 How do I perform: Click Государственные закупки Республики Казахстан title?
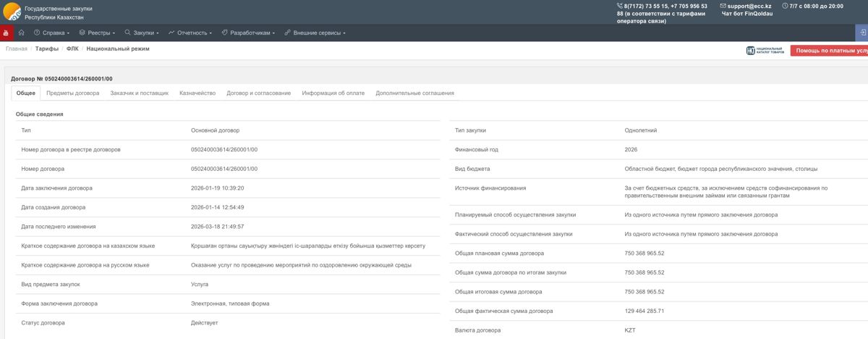59,12
